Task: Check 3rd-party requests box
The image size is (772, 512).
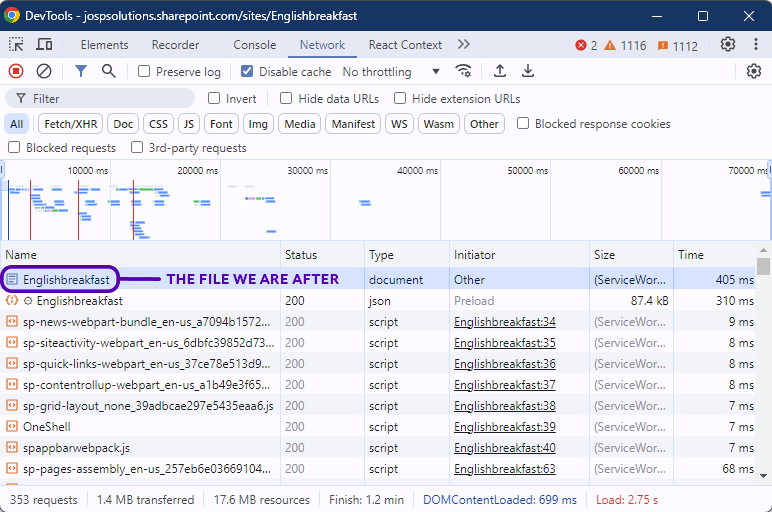Action: coord(137,147)
